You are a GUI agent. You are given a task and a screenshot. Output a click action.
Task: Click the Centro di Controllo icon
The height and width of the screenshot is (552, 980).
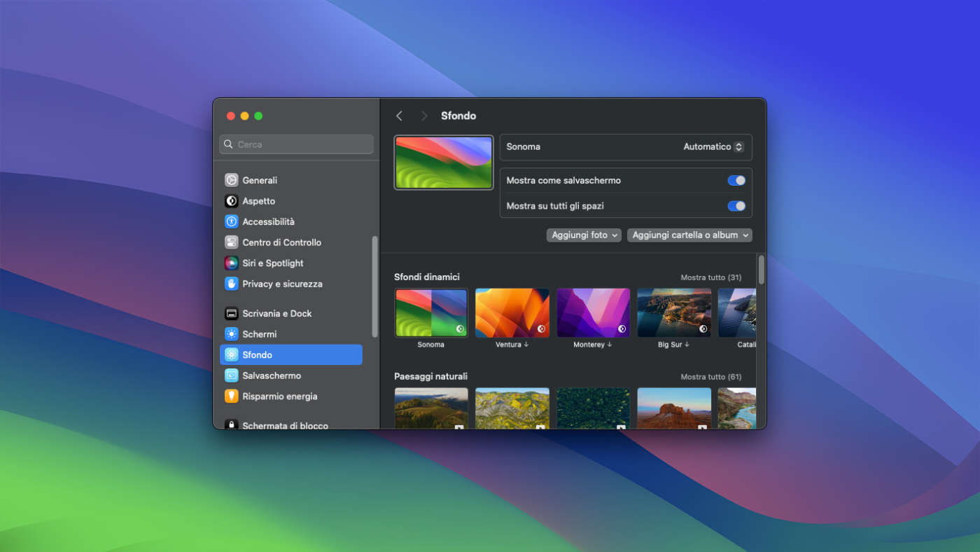231,242
